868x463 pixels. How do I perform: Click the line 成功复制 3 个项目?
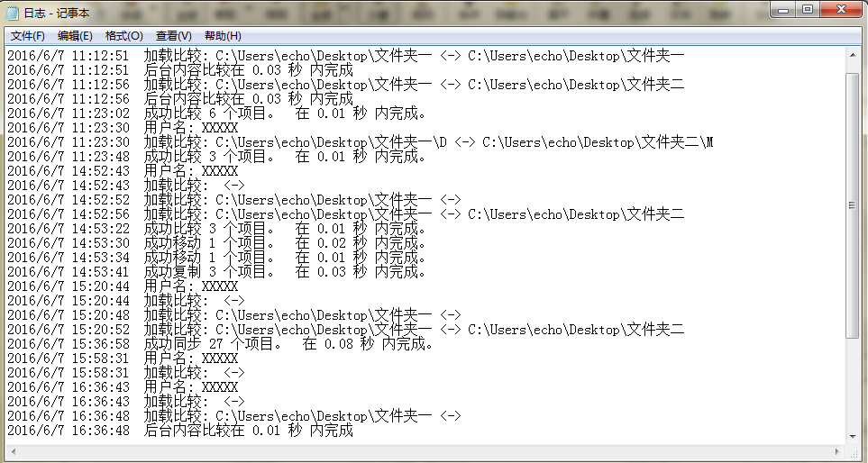(217, 272)
